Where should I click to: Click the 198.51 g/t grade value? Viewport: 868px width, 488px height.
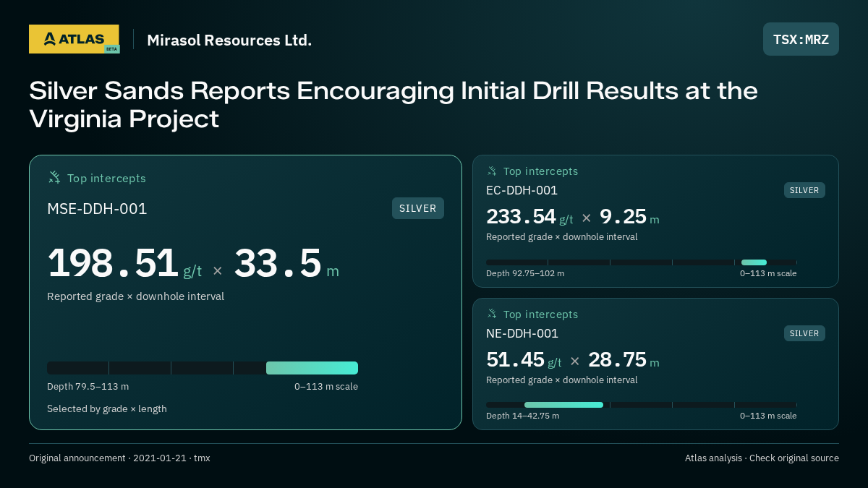coord(124,264)
